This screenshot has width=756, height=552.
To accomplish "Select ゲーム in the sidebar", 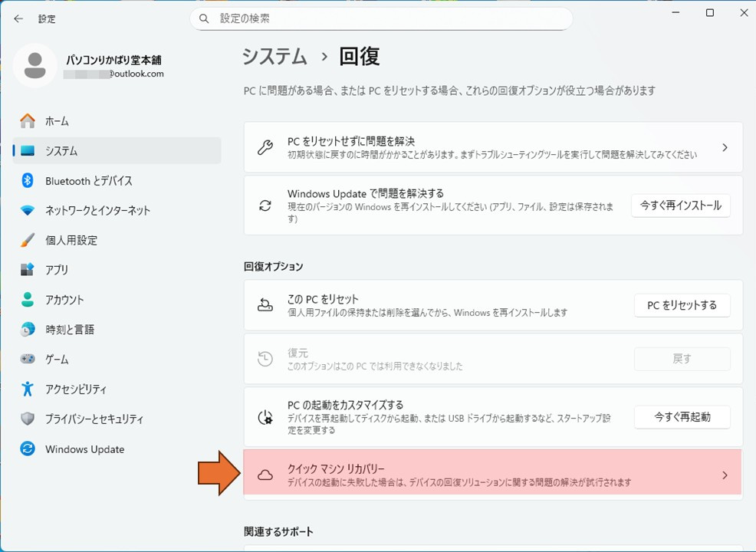I will (57, 360).
